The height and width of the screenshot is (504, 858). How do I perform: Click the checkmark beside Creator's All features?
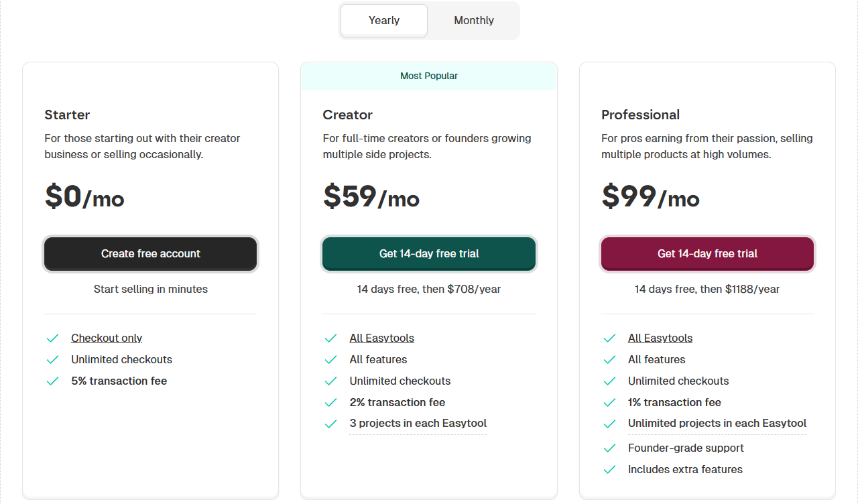click(330, 360)
